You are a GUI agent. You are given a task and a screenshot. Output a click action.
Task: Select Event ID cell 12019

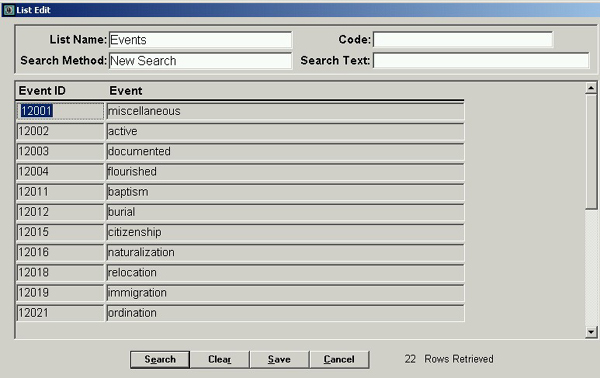tap(60, 293)
